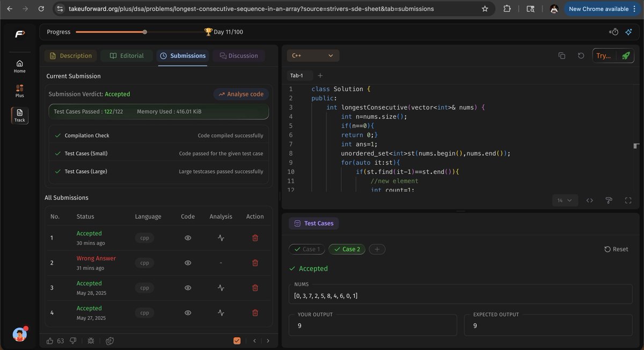Reset the editor code with reload icon
Image resolution: width=644 pixels, height=350 pixels.
click(x=581, y=56)
